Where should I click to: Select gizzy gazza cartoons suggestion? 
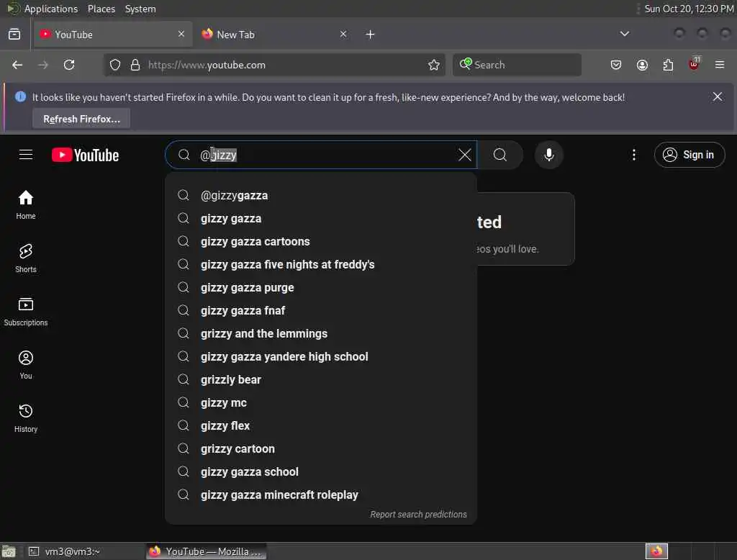321,242
